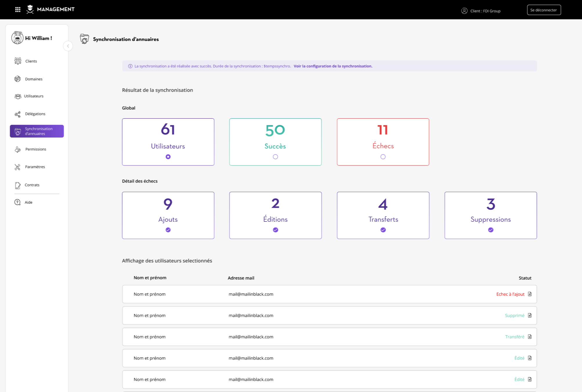Select the Succès radio button
This screenshot has height=392, width=582.
tap(275, 157)
